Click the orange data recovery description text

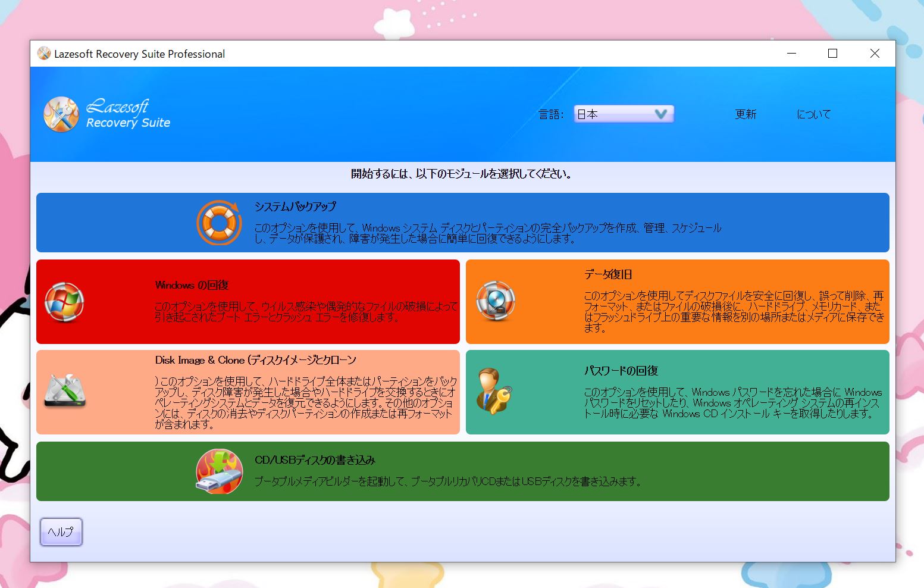734,312
